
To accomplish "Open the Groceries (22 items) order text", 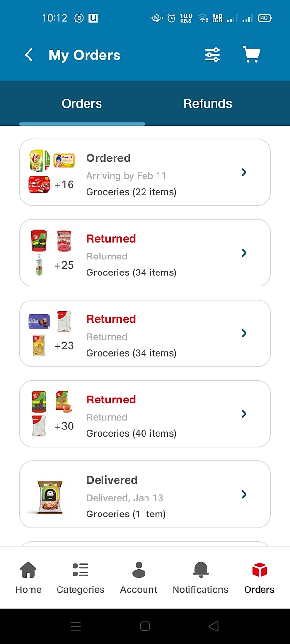I will point(131,192).
